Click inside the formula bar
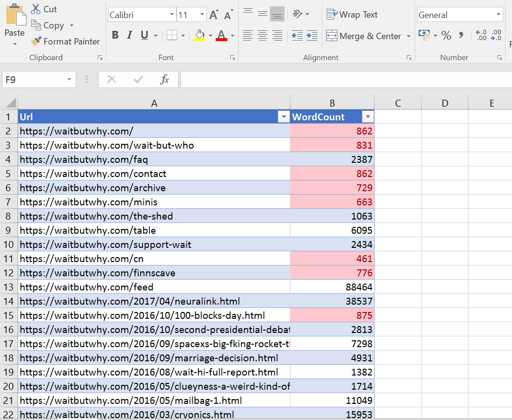512x420 pixels. pyautogui.click(x=346, y=79)
